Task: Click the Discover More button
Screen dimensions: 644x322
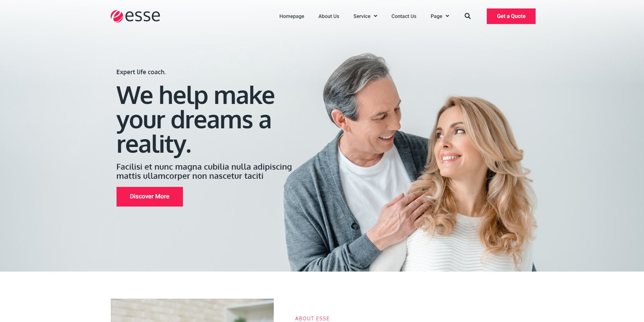Action: tap(150, 197)
